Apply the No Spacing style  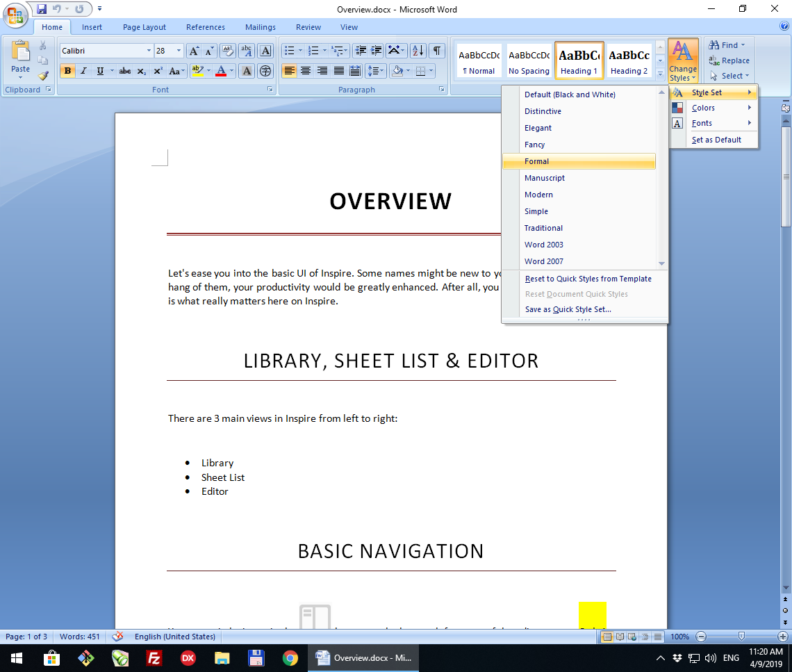529,60
